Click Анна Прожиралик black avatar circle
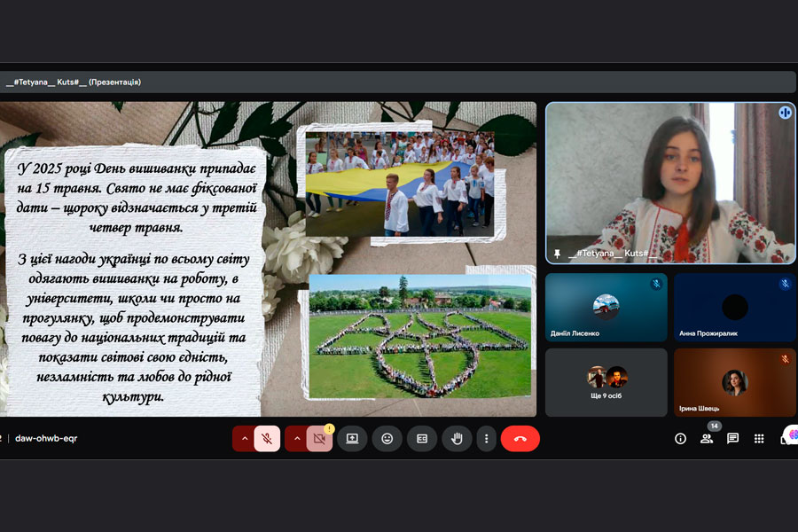Image resolution: width=798 pixels, height=532 pixels. pyautogui.click(x=735, y=307)
